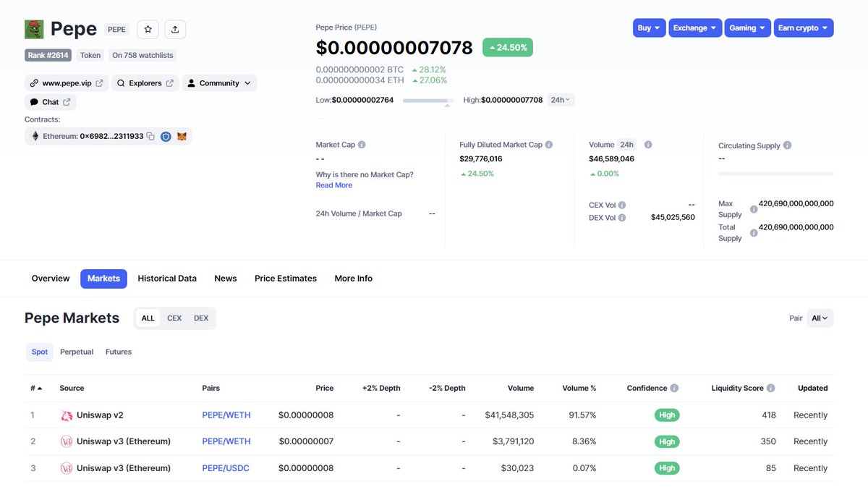Click the Liquidity Score column info icon
This screenshot has width=868, height=500.
tap(771, 388)
